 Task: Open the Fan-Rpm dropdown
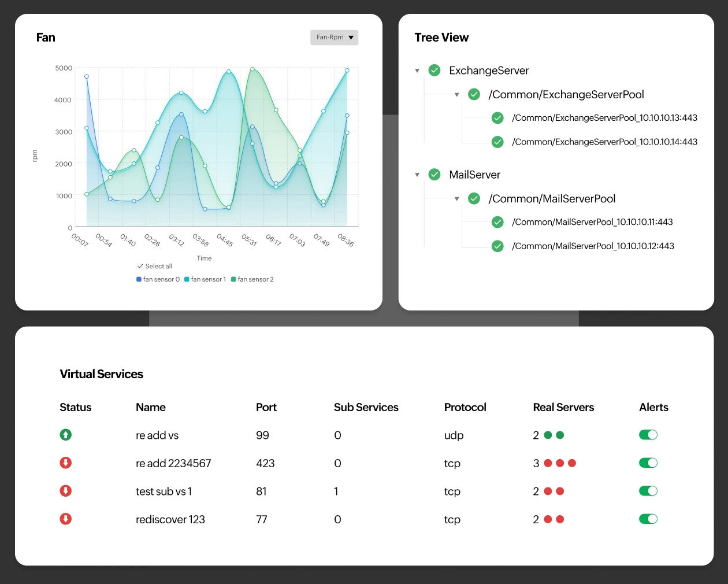coord(334,37)
